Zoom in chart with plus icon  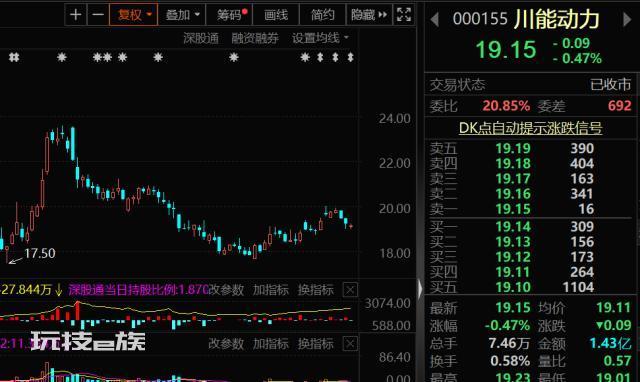(x=76, y=15)
